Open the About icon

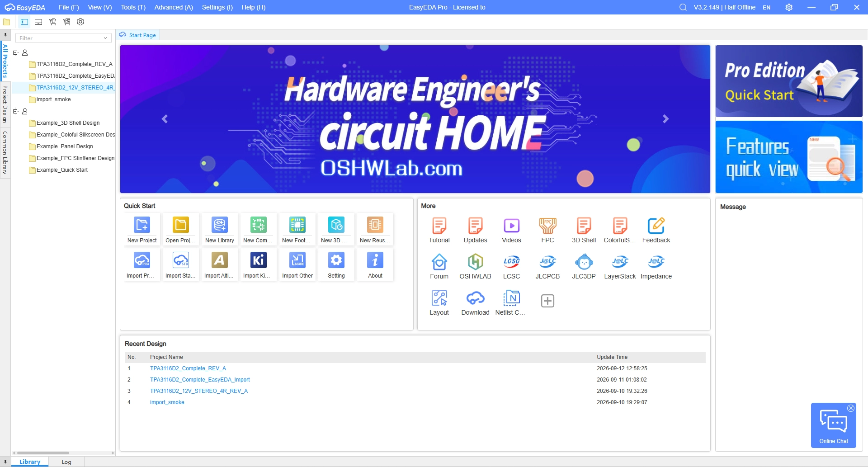coord(375,260)
